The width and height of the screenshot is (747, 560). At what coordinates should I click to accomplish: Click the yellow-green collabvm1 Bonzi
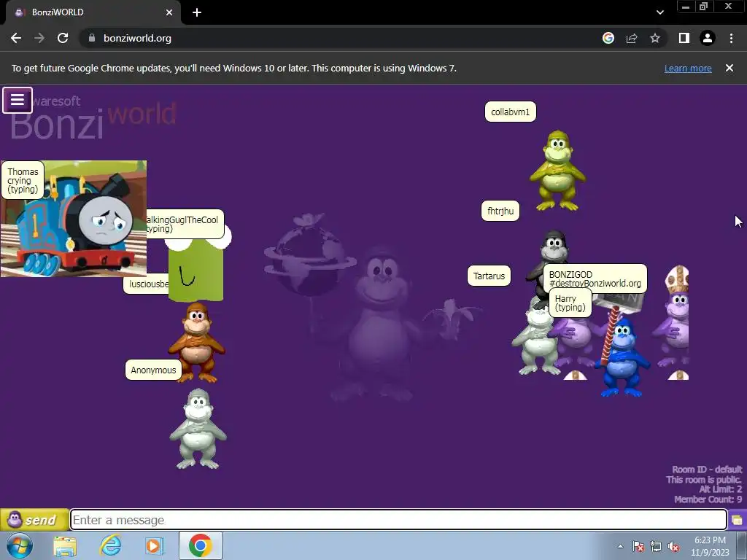click(557, 171)
